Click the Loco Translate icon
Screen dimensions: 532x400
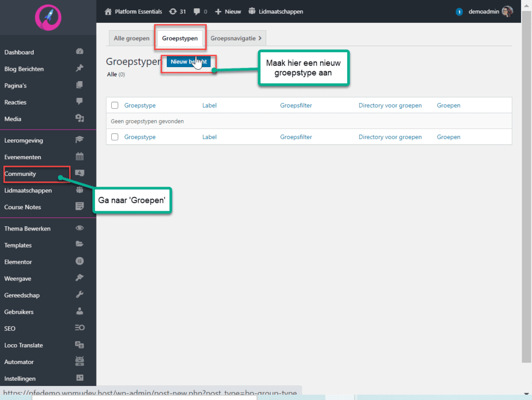pyautogui.click(x=79, y=345)
